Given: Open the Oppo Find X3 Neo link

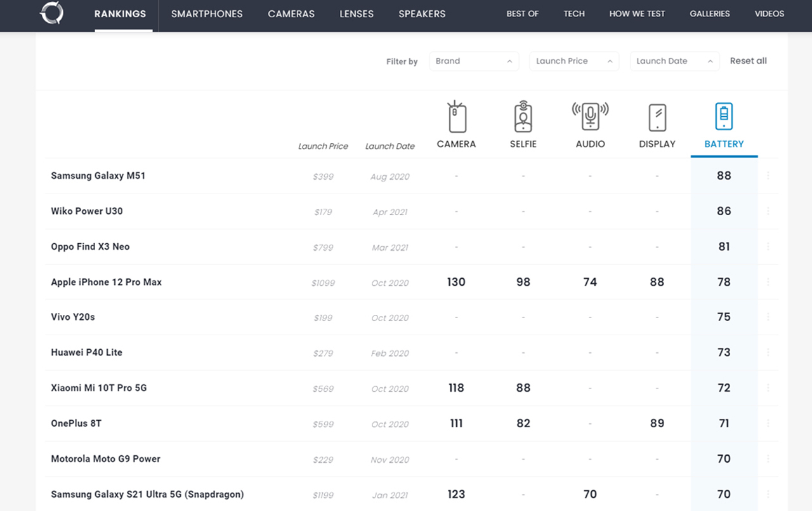Looking at the screenshot, I should 90,247.
